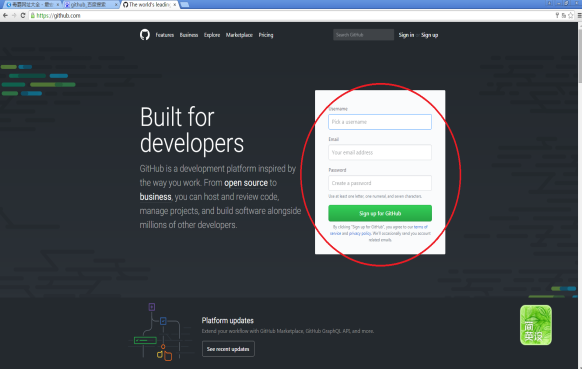This screenshot has height=370, width=583.
Task: Click the Built for developers heading
Action: tap(192, 130)
